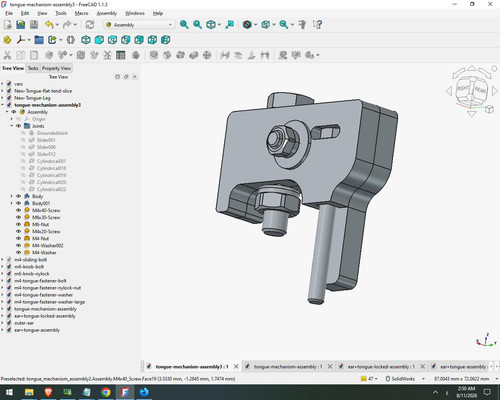Open FreeCAD from the Windows taskbar

[125, 392]
